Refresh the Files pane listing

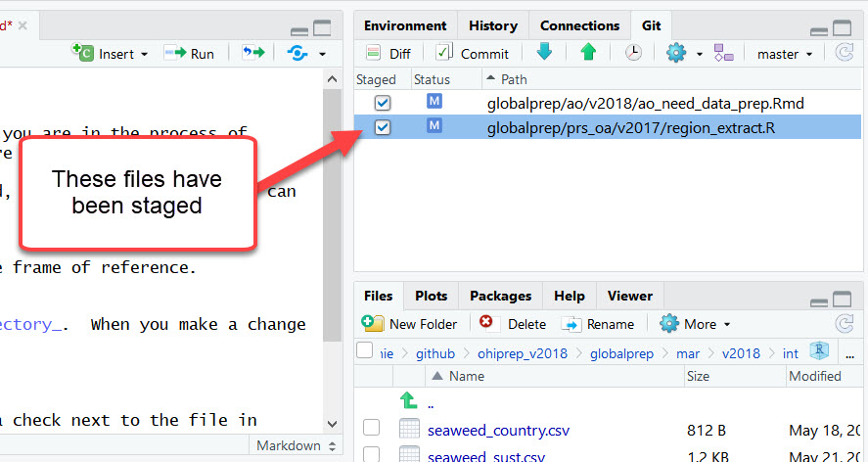click(845, 323)
